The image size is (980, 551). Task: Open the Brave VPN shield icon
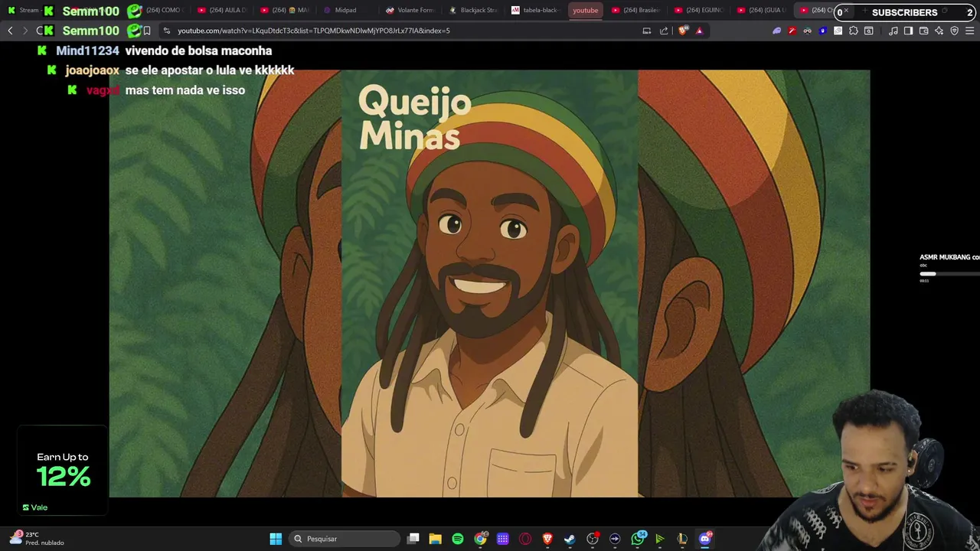point(954,31)
